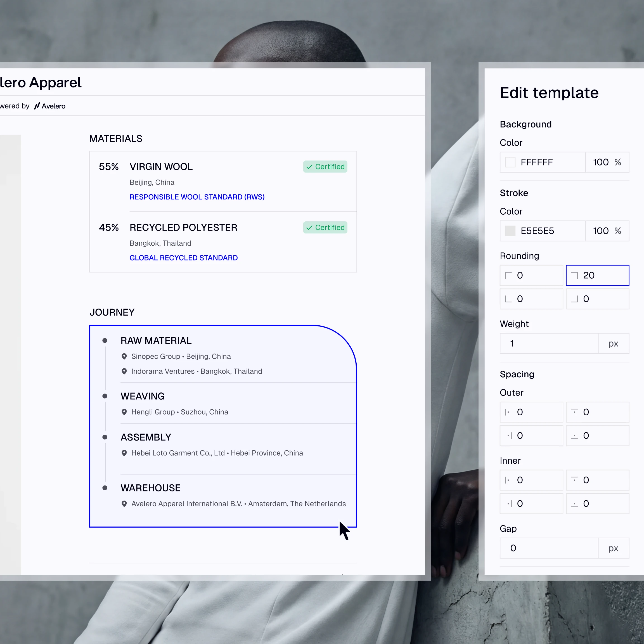Click the location pin beside Sinopec Group

point(125,356)
